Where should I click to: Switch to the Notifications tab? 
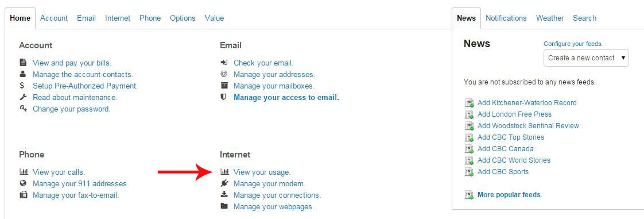[x=506, y=18]
